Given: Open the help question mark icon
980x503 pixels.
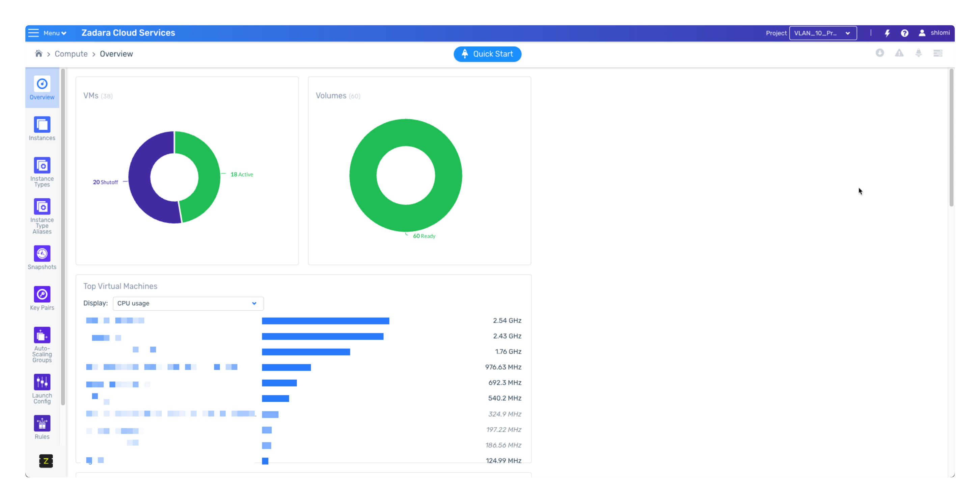Looking at the screenshot, I should 905,33.
